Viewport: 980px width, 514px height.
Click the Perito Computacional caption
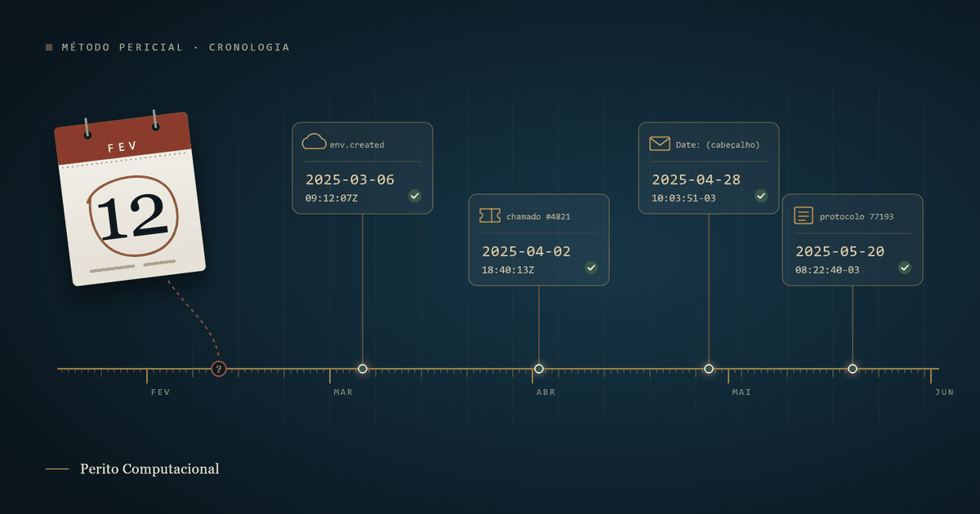pos(149,469)
